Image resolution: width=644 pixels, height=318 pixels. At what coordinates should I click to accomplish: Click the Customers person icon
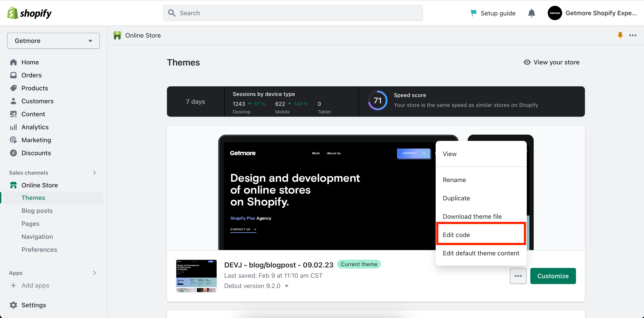(13, 101)
